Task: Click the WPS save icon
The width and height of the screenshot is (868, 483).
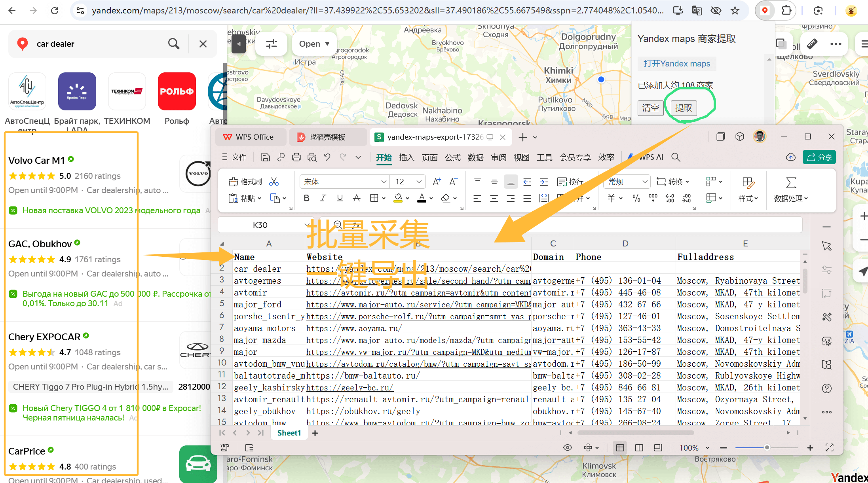Action: 265,157
